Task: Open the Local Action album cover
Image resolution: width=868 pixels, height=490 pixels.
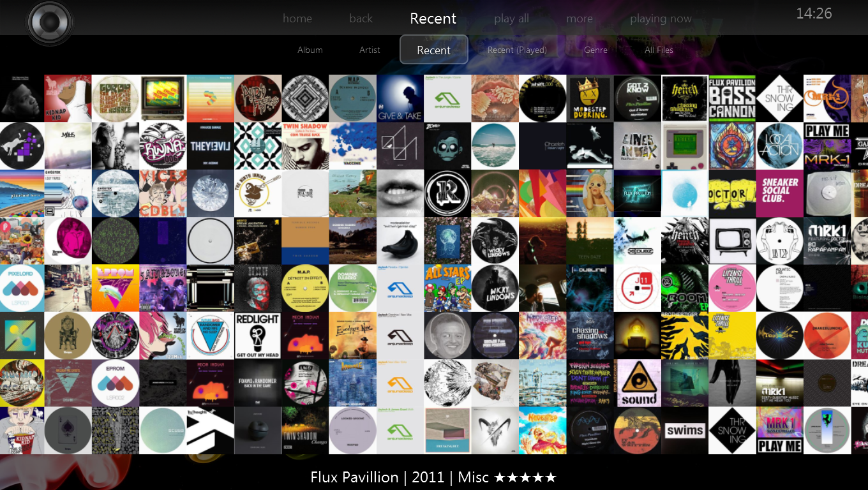Action: [x=779, y=145]
